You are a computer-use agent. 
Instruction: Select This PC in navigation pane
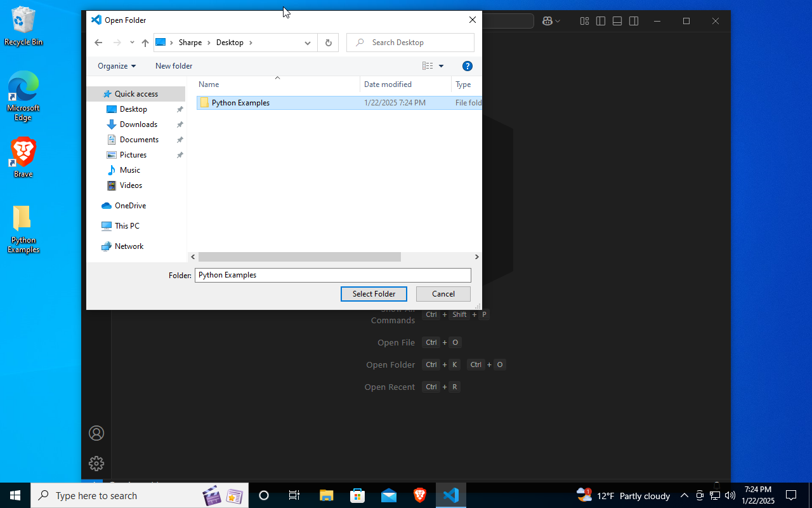[127, 226]
